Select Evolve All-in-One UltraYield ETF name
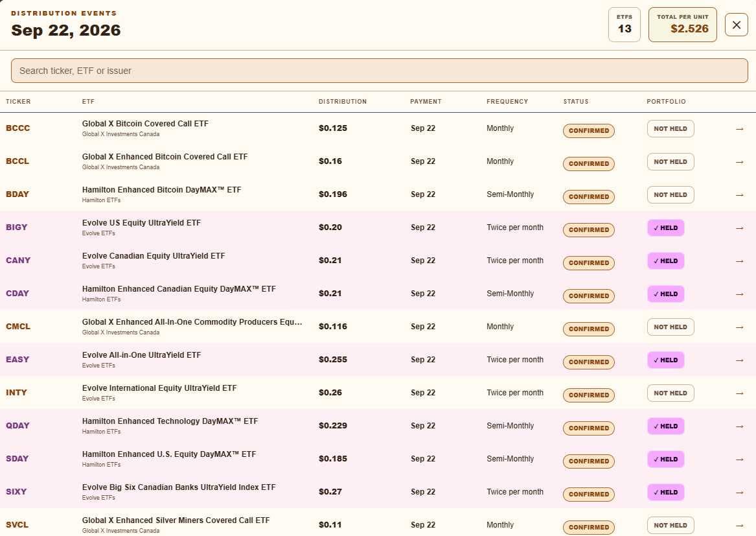756x536 pixels. 141,355
